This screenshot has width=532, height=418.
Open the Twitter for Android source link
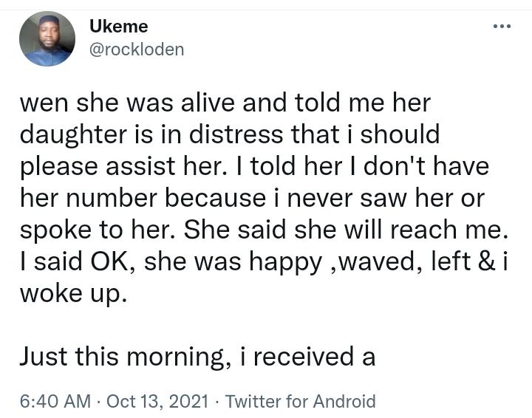pos(300,401)
